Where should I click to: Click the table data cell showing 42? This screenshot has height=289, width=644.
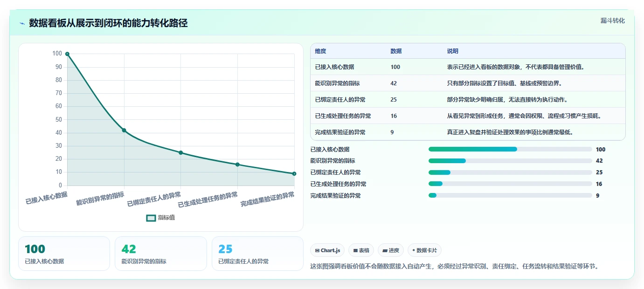tap(394, 83)
